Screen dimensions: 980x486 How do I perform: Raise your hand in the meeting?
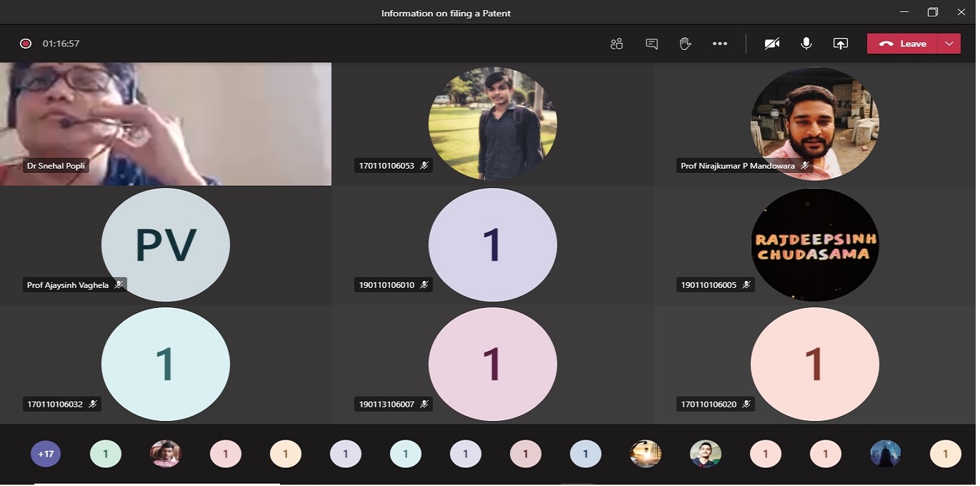(x=685, y=44)
